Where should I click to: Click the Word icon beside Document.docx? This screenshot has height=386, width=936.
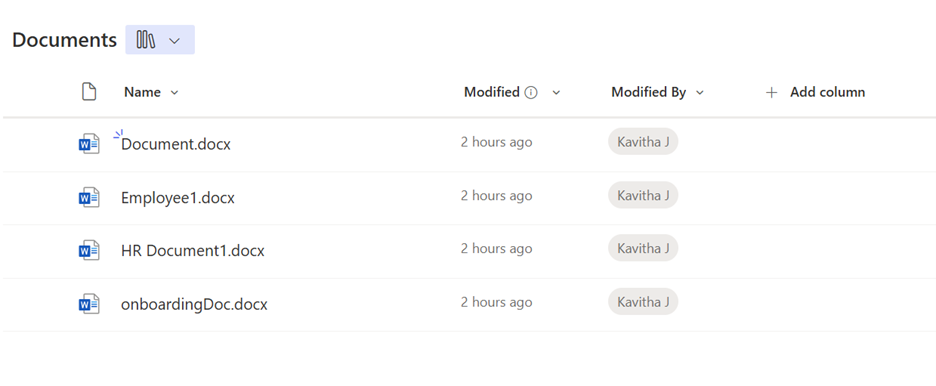(x=89, y=144)
